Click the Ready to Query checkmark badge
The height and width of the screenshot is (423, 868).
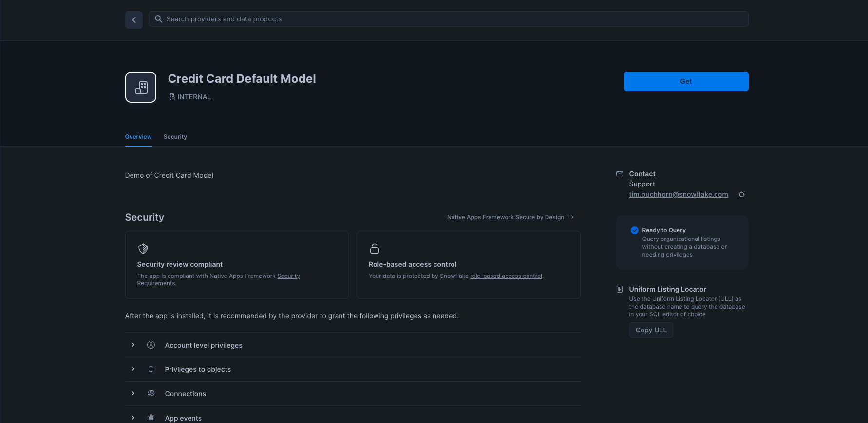pos(635,230)
